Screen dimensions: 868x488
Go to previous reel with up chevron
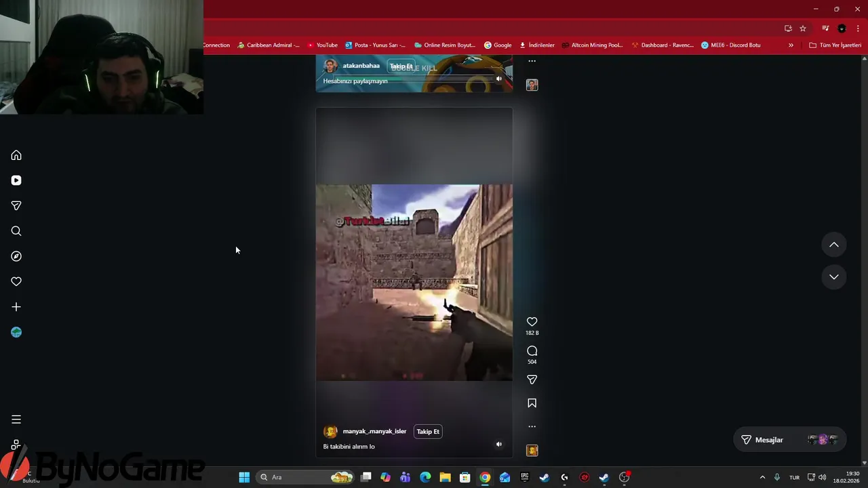pyautogui.click(x=834, y=245)
